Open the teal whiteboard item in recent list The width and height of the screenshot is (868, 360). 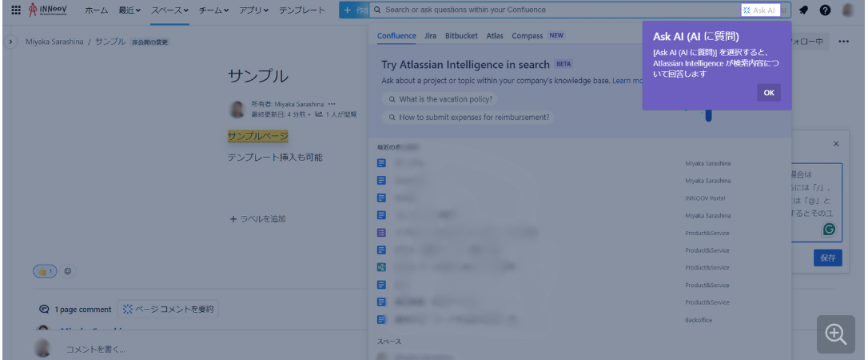381,267
